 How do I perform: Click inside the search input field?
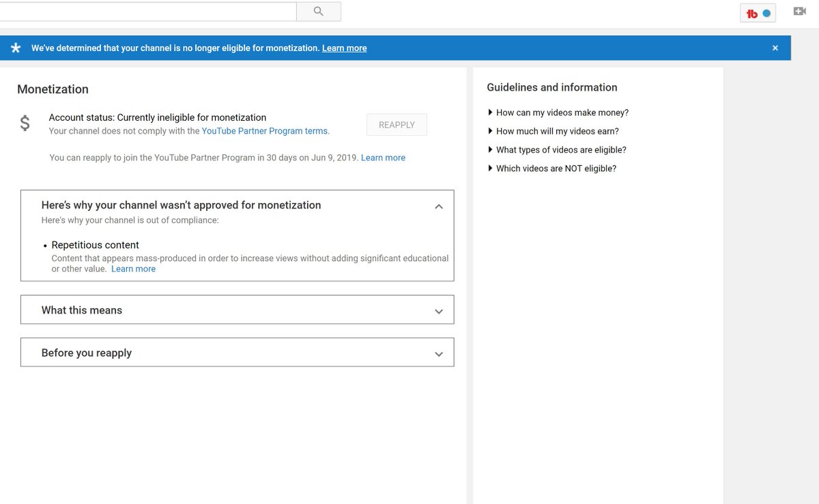point(147,12)
